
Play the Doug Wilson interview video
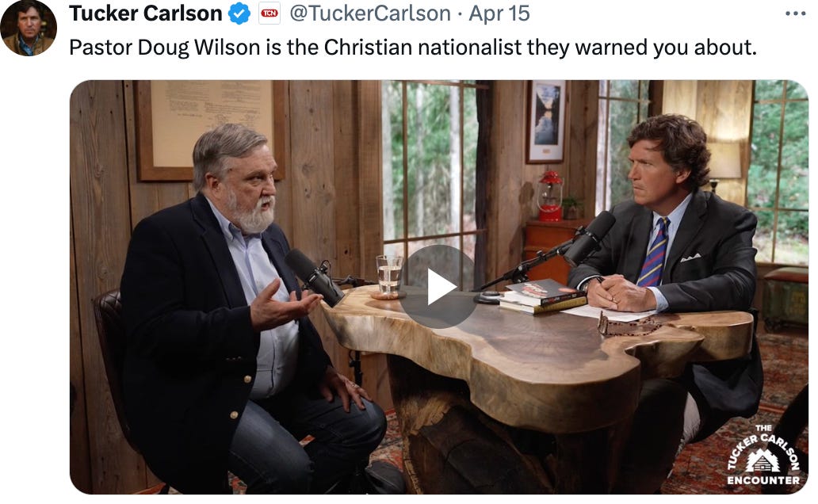[x=438, y=286]
